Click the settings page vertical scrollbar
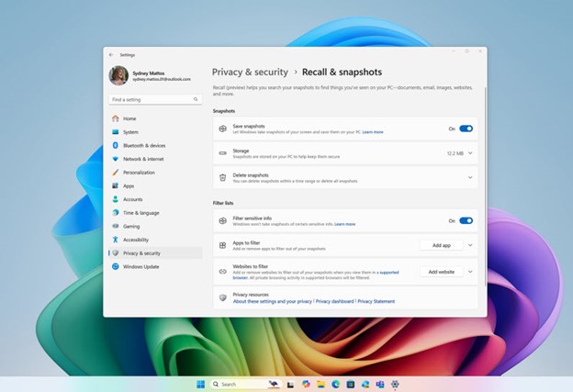Image resolution: width=573 pixels, height=392 pixels. coord(485,186)
